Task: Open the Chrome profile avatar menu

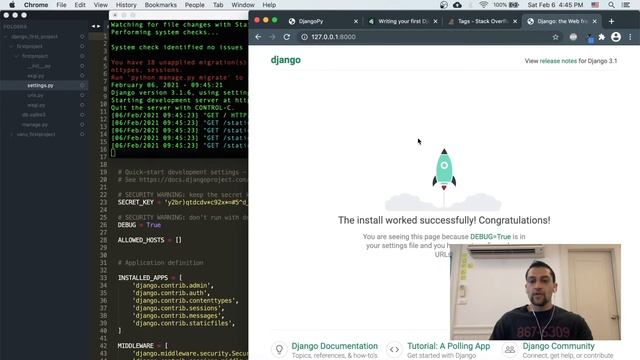Action: point(616,37)
